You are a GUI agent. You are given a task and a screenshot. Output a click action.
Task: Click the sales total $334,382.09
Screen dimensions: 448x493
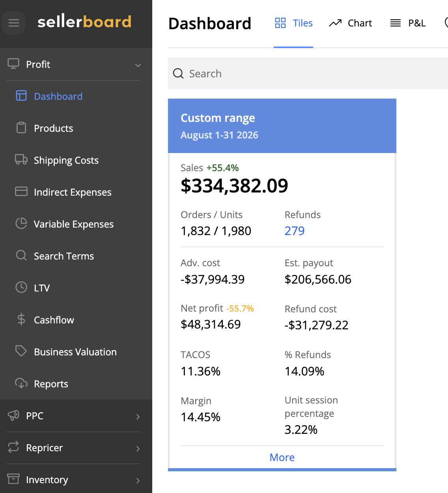click(234, 186)
